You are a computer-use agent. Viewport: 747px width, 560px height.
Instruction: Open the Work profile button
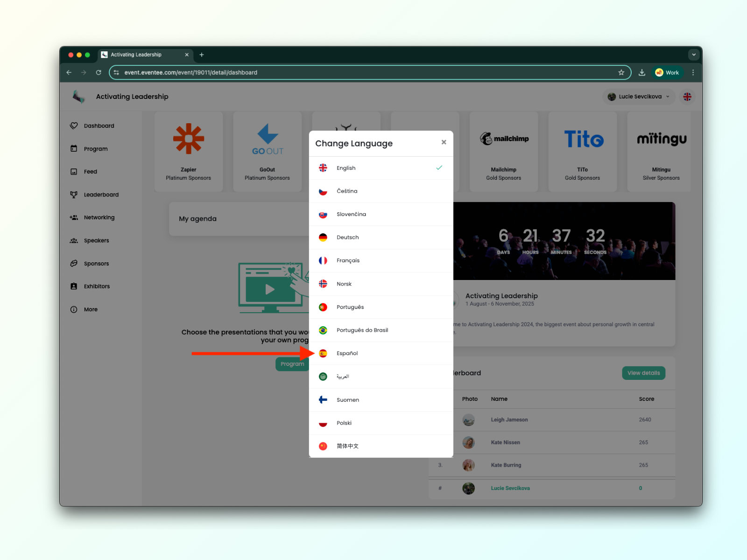pos(667,72)
